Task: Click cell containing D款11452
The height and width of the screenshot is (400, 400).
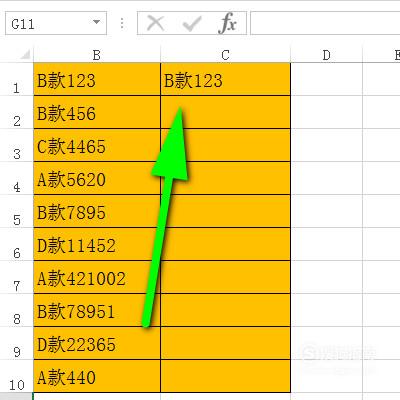Action: 97,244
